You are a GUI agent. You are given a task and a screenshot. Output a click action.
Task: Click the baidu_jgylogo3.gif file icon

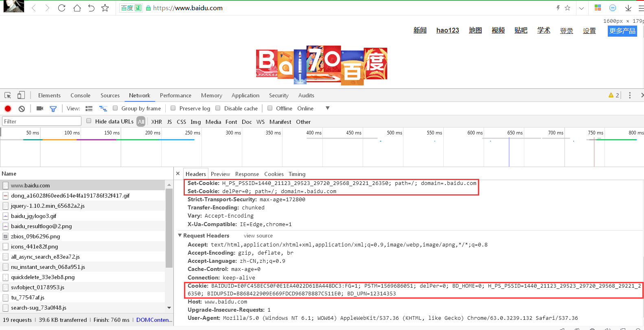point(6,216)
